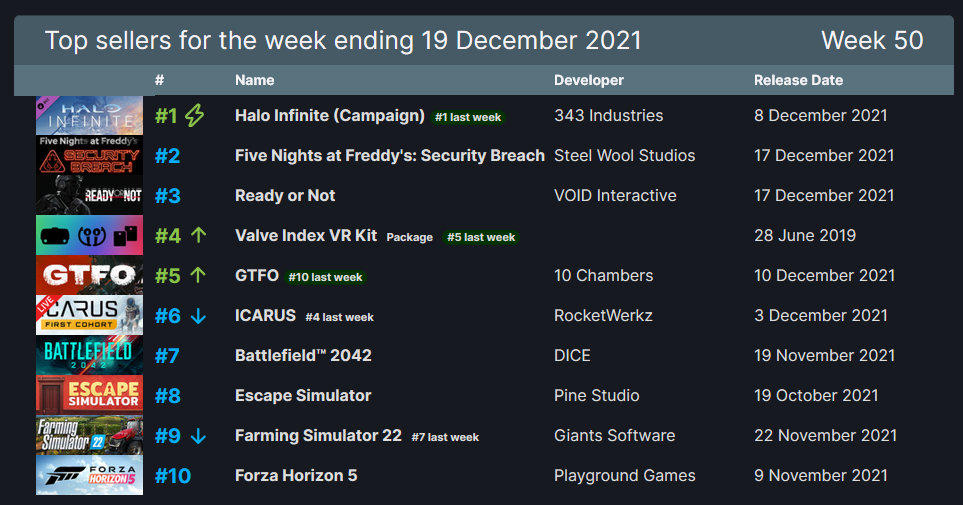Open Escape Simulator game title link
The width and height of the screenshot is (963, 505).
303,395
